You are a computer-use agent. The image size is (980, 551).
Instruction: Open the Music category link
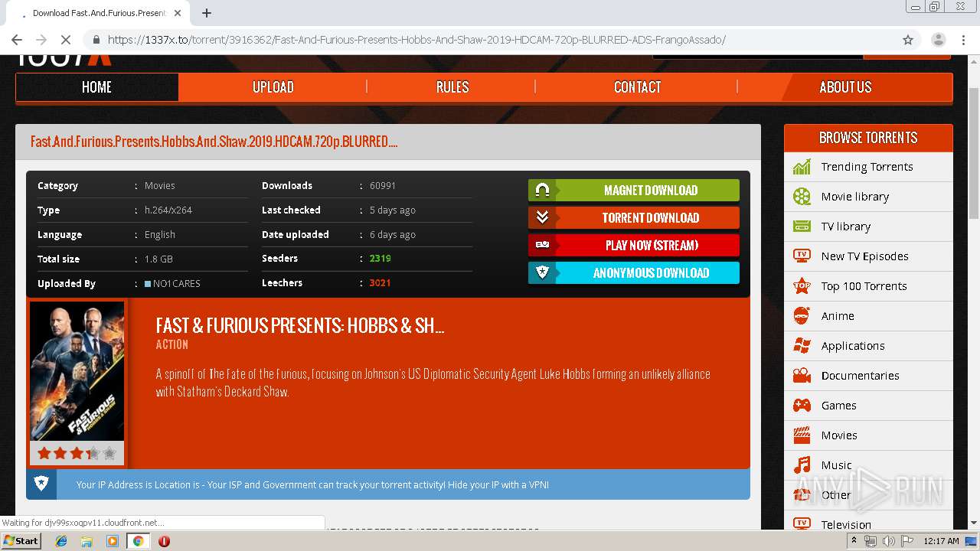pos(836,465)
